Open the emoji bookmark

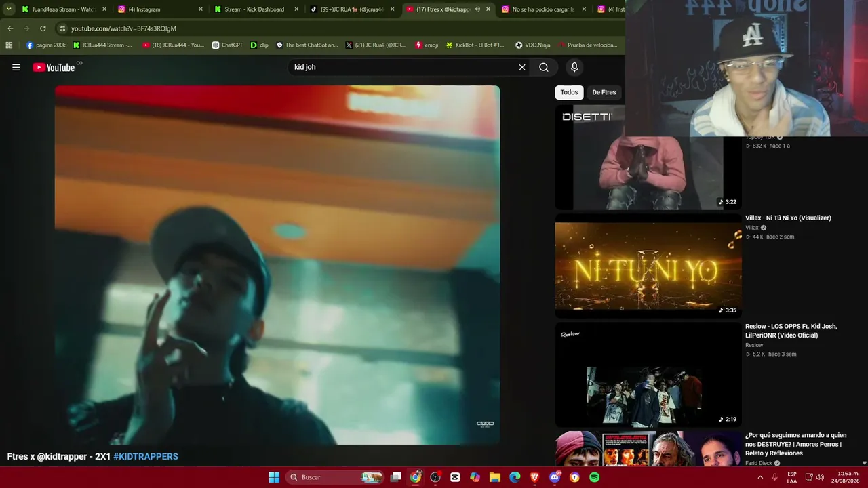click(x=427, y=45)
